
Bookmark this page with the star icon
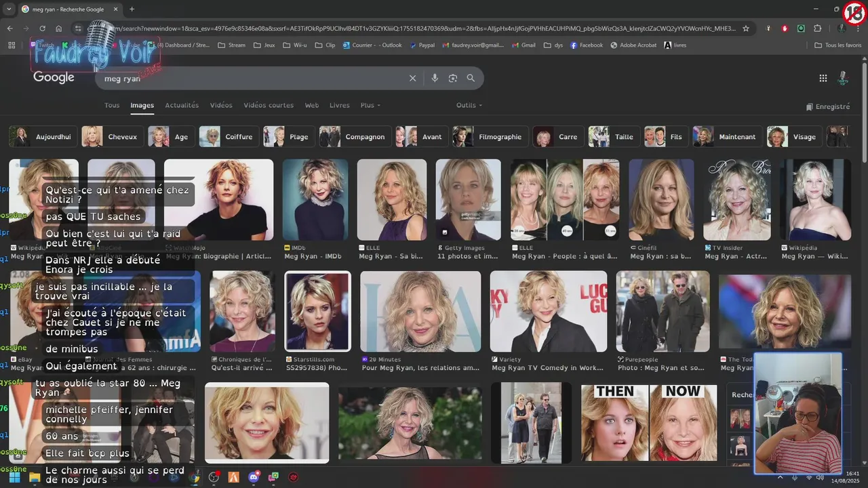746,28
